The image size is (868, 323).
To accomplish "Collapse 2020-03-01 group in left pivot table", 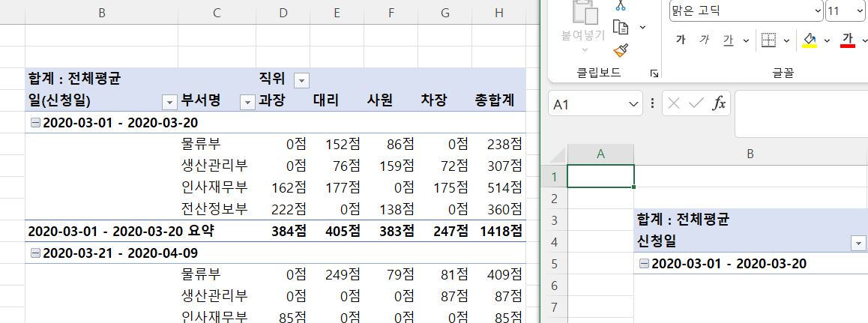I will 34,123.
